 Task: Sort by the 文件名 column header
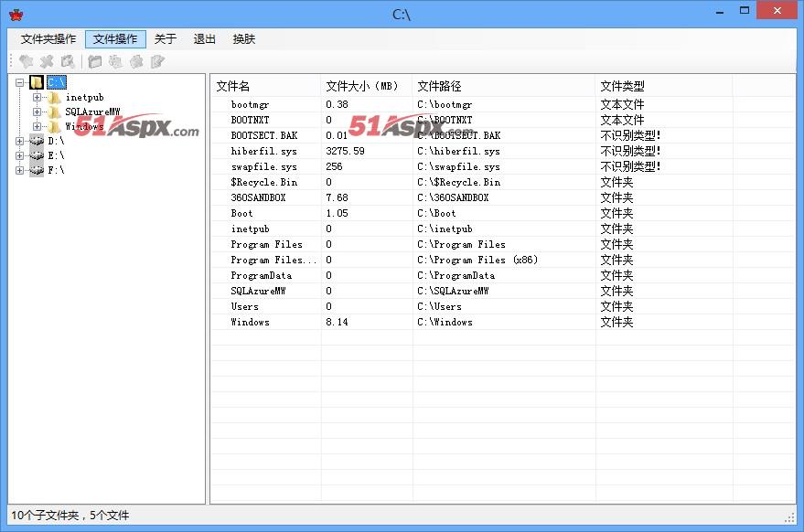point(265,86)
